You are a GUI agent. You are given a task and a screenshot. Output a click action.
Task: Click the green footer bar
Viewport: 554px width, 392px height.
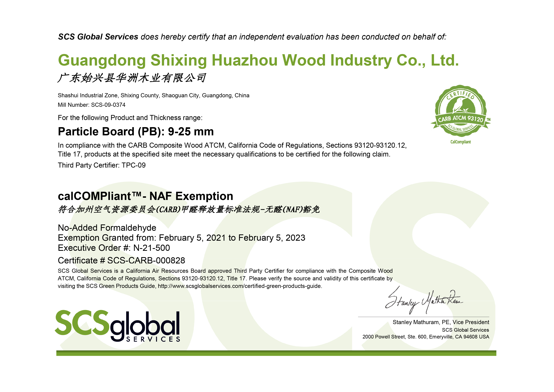coord(276,353)
